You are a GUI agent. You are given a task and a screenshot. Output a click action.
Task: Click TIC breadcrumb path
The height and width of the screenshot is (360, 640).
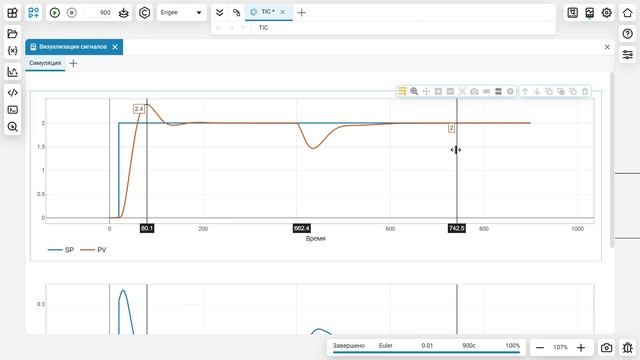tap(263, 28)
